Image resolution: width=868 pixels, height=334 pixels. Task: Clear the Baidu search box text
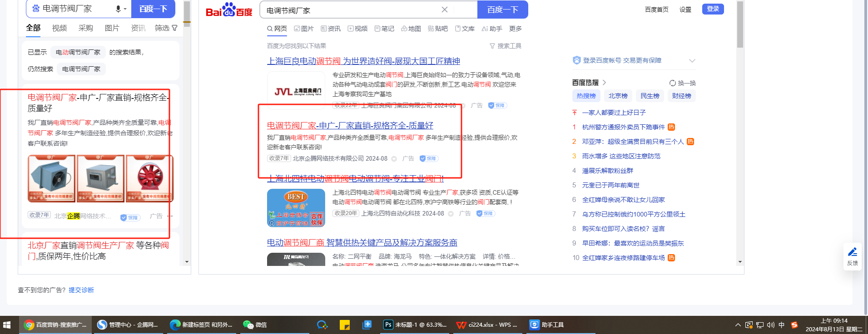[444, 10]
